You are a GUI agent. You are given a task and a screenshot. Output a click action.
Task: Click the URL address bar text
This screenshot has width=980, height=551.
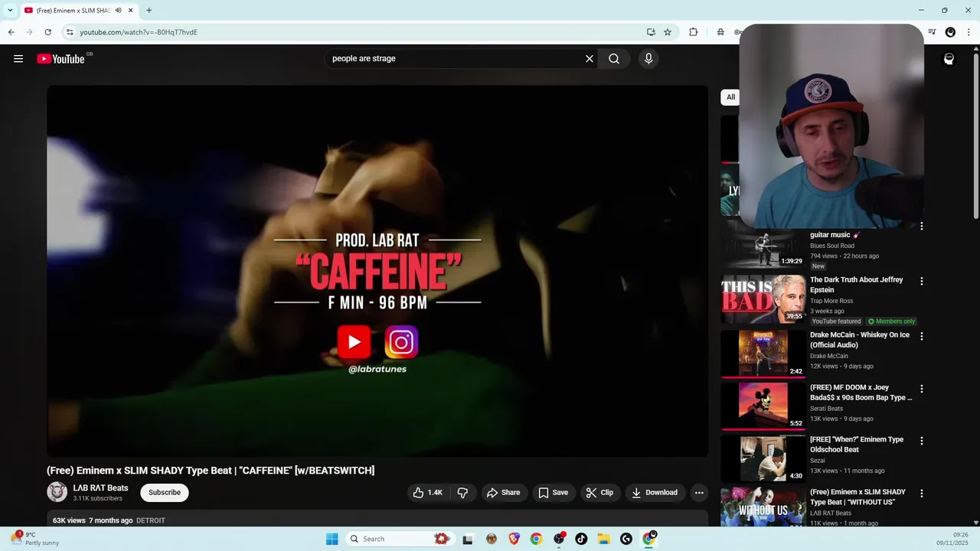point(139,32)
